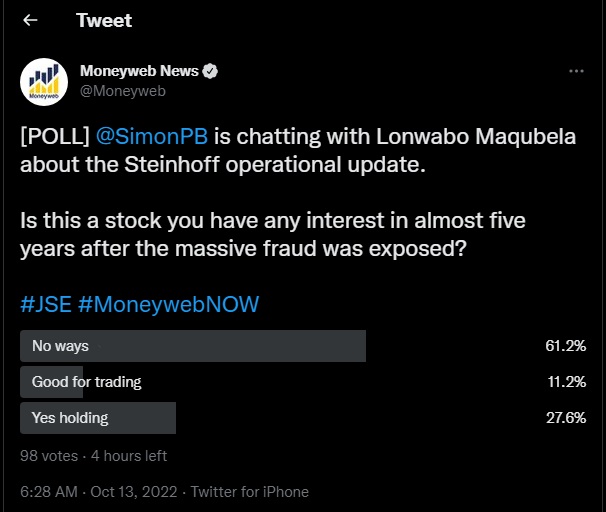Click the 11.2% poll result
The image size is (606, 512).
[x=566, y=382]
